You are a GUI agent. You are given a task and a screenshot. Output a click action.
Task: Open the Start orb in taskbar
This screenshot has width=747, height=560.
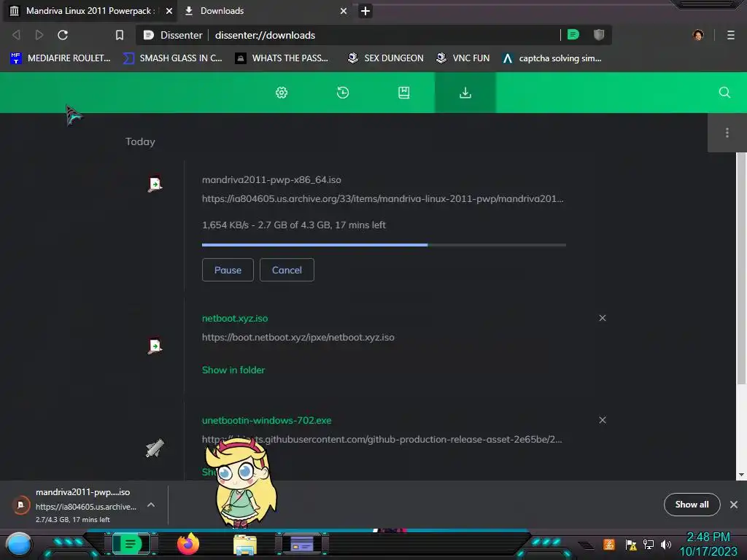pyautogui.click(x=19, y=545)
